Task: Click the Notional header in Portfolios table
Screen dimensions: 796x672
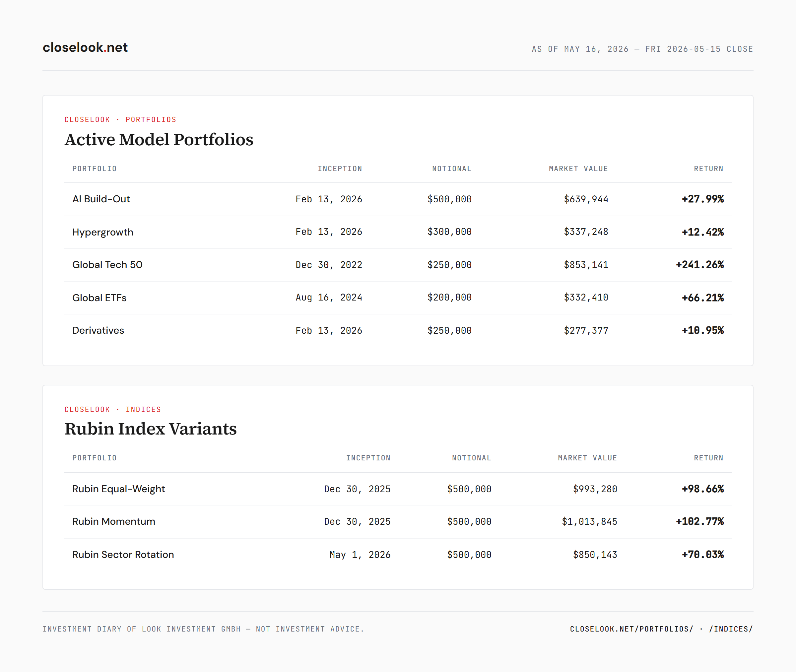Action: point(452,169)
